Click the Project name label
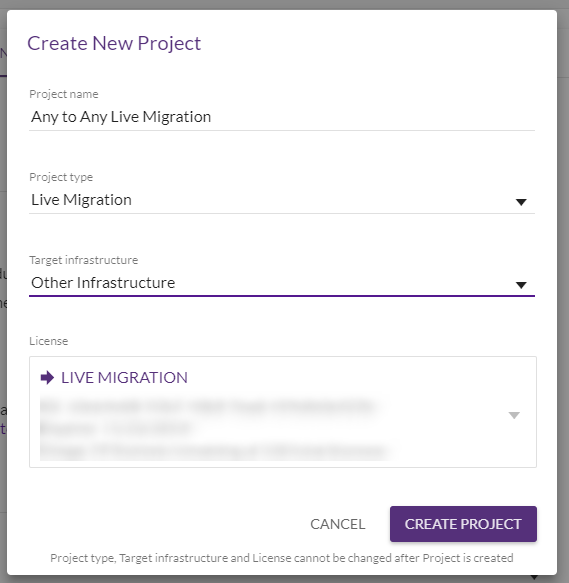This screenshot has height=583, width=569. tap(64, 94)
